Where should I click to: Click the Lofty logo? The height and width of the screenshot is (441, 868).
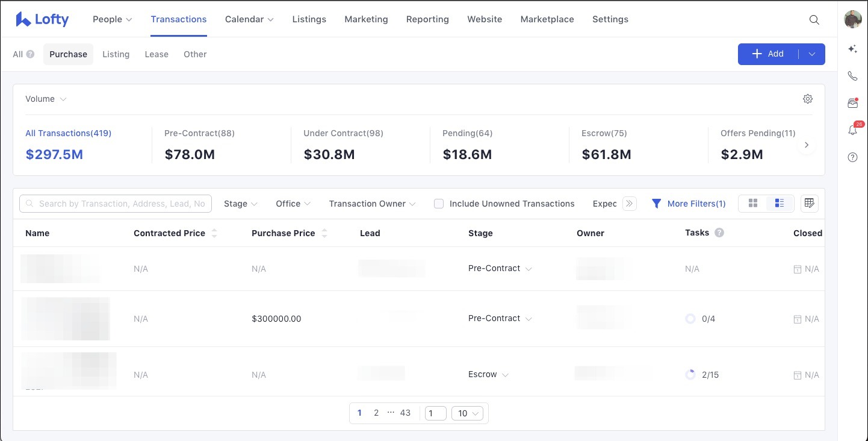42,19
